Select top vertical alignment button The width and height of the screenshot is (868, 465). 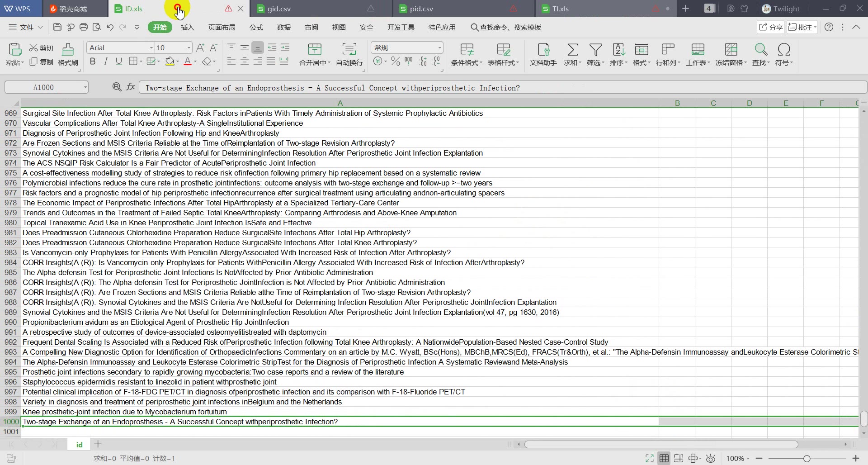(231, 47)
